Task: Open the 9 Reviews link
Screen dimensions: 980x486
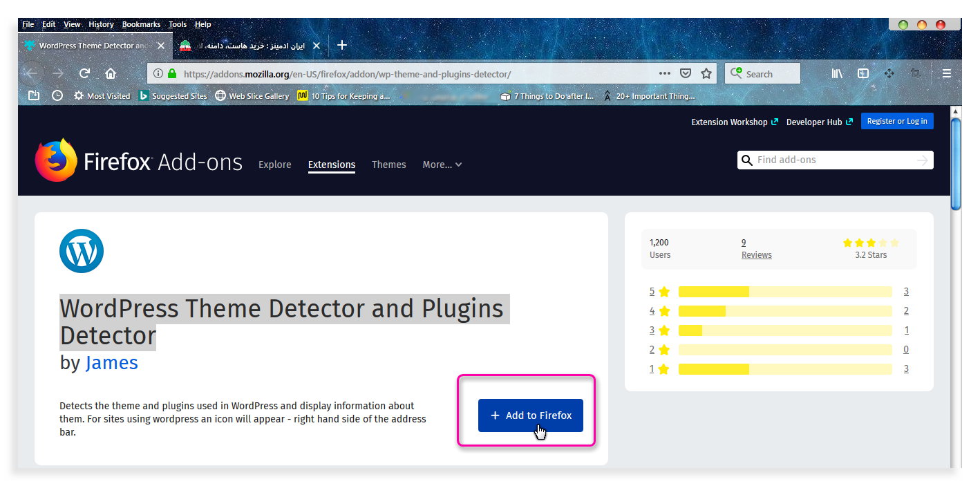Action: click(x=756, y=249)
